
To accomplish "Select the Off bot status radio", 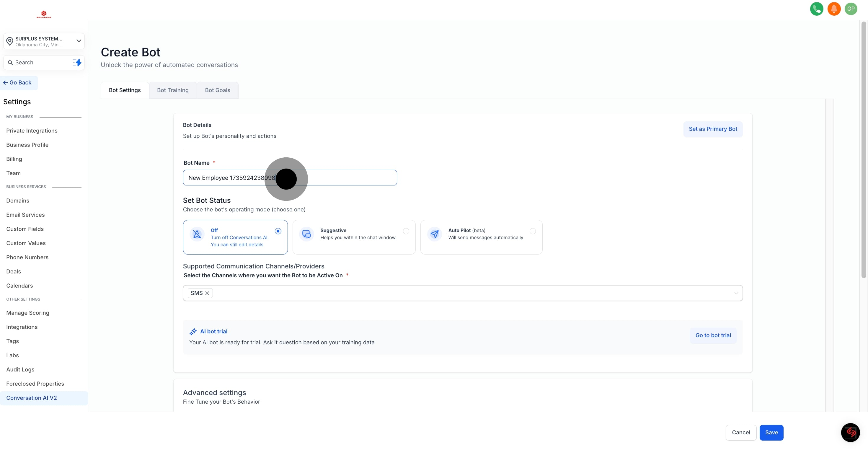I will (x=278, y=231).
